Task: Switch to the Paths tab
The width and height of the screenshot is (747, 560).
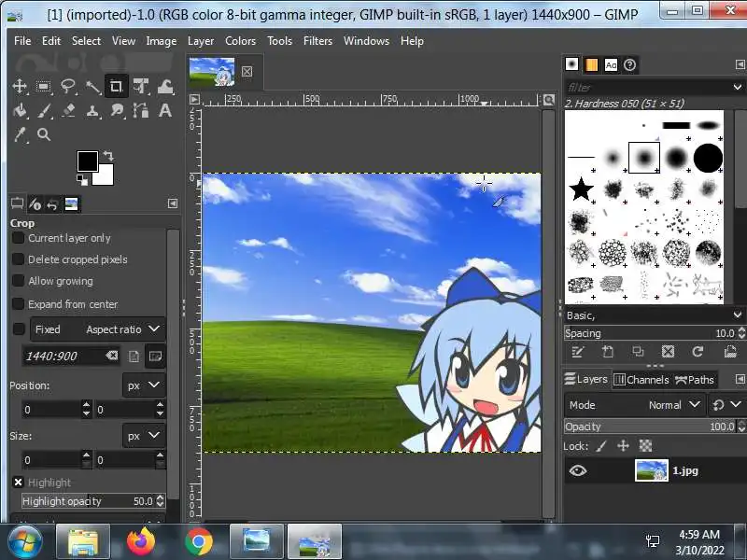Action: tap(695, 380)
